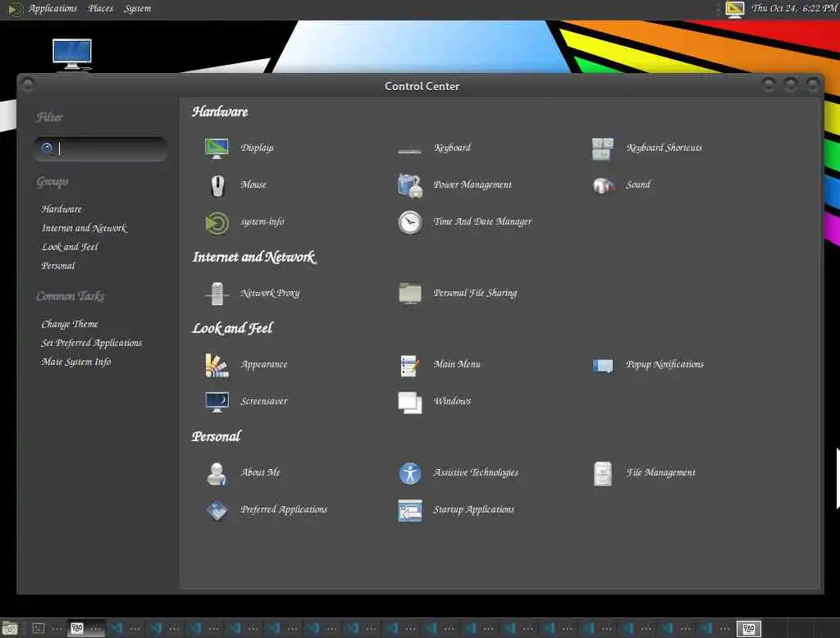Open the Network Proxy icon

tap(217, 294)
